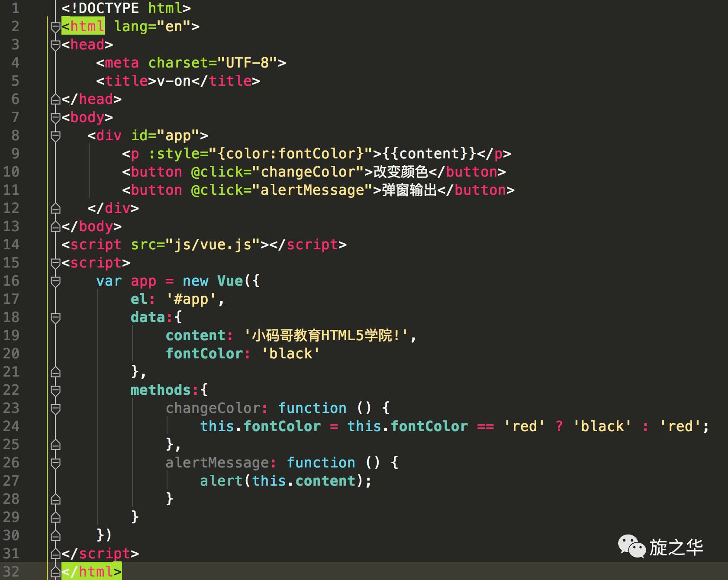The width and height of the screenshot is (728, 580).
Task: Click the 改变颜色 button label text
Action: pos(400,172)
